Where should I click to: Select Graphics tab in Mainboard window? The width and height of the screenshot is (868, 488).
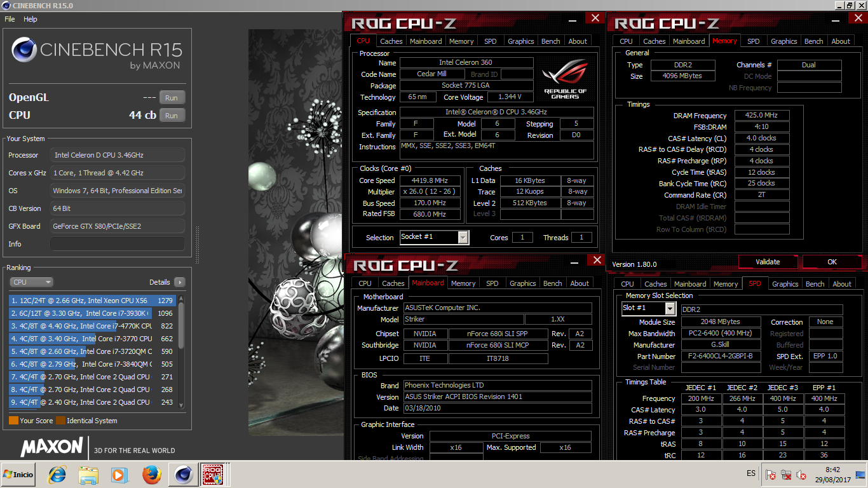point(523,283)
